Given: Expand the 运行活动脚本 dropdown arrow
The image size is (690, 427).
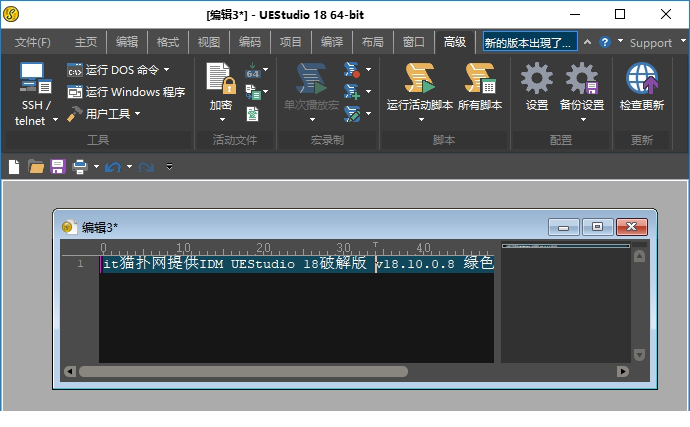Looking at the screenshot, I should tap(421, 120).
